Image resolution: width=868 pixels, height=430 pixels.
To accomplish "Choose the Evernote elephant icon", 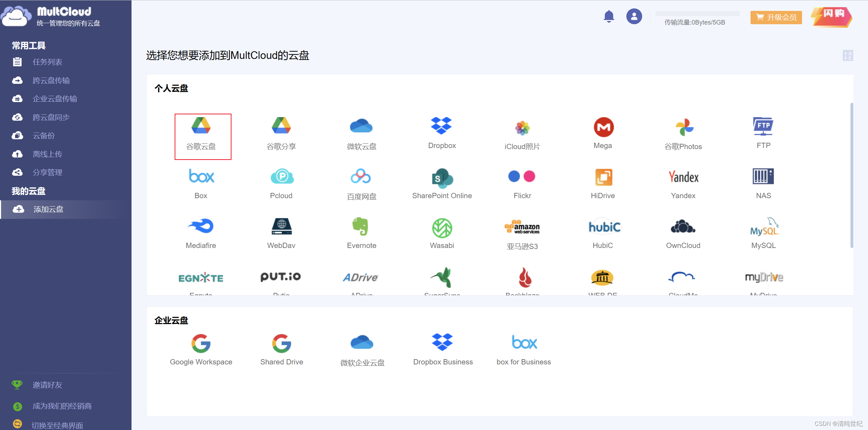I will click(361, 227).
